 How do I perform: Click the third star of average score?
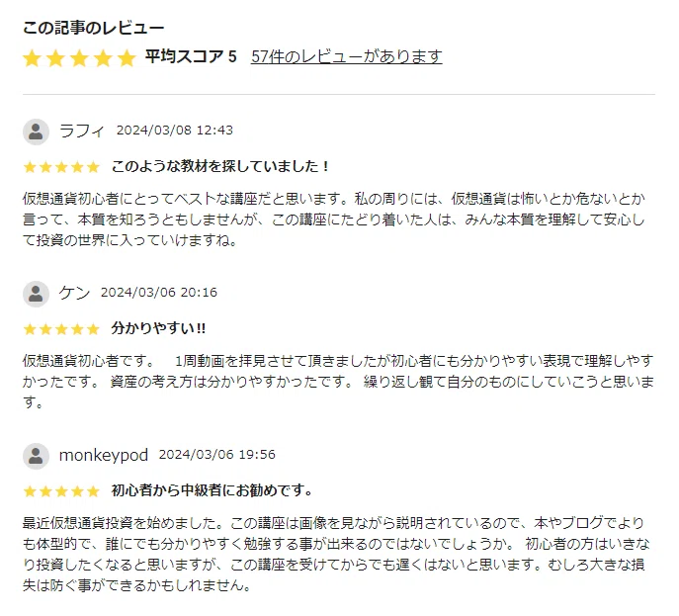click(x=79, y=57)
